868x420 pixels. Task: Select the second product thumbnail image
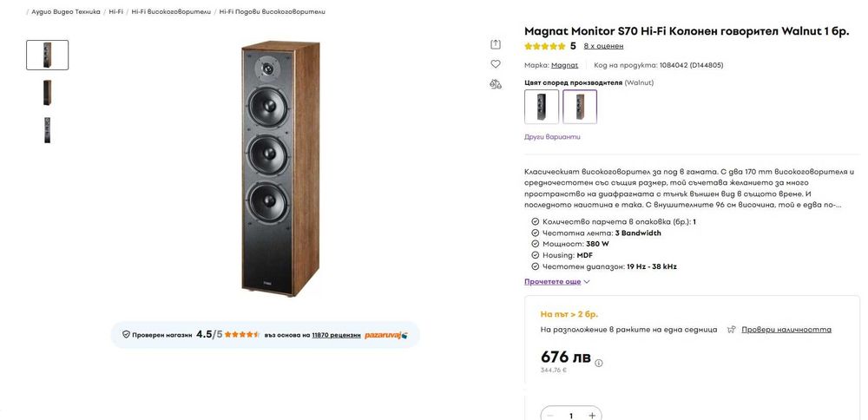coord(47,92)
